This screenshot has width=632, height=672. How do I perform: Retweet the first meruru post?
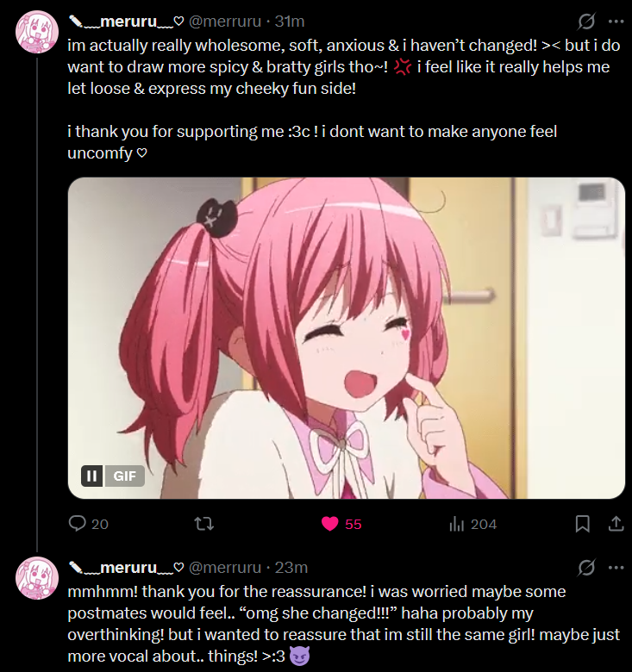coord(203,524)
